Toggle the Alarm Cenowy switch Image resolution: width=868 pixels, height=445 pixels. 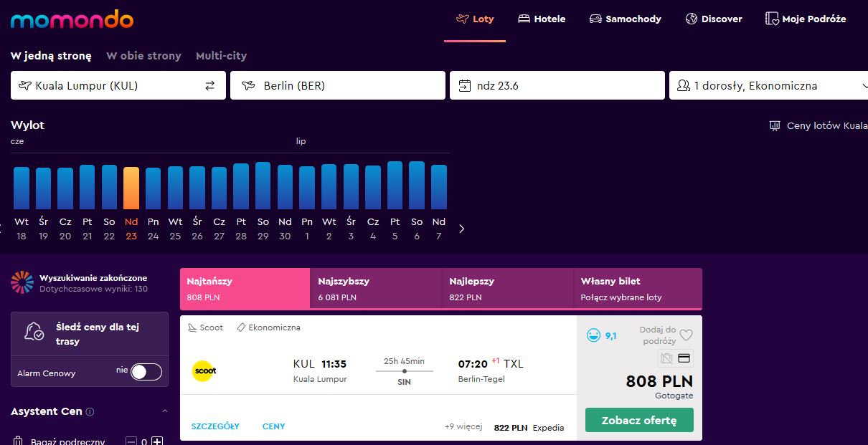pos(146,371)
